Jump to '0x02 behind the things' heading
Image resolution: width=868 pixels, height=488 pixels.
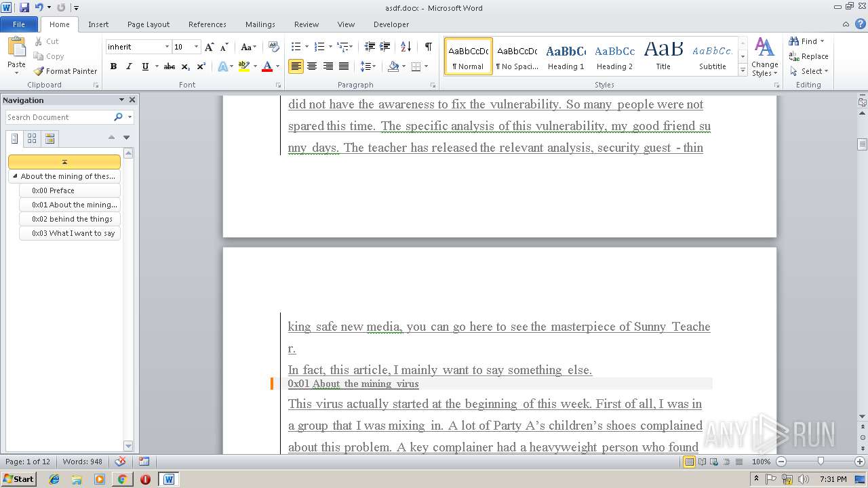(71, 219)
